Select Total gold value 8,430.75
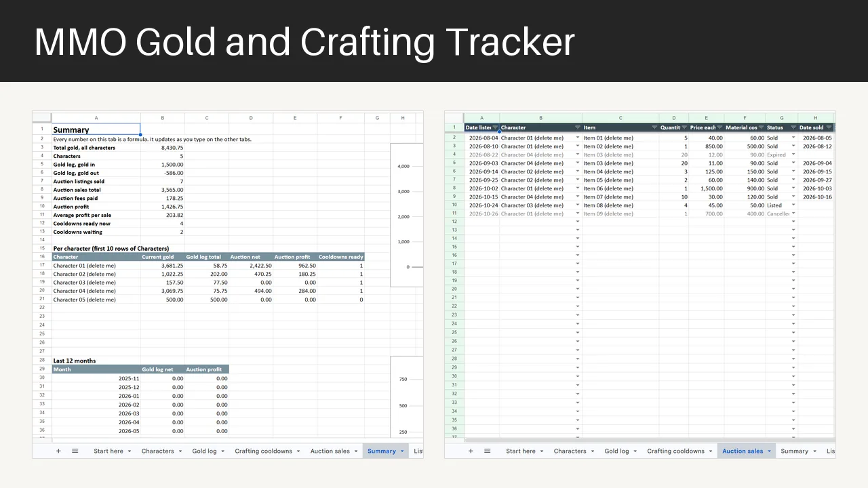This screenshot has height=488, width=868. point(163,147)
